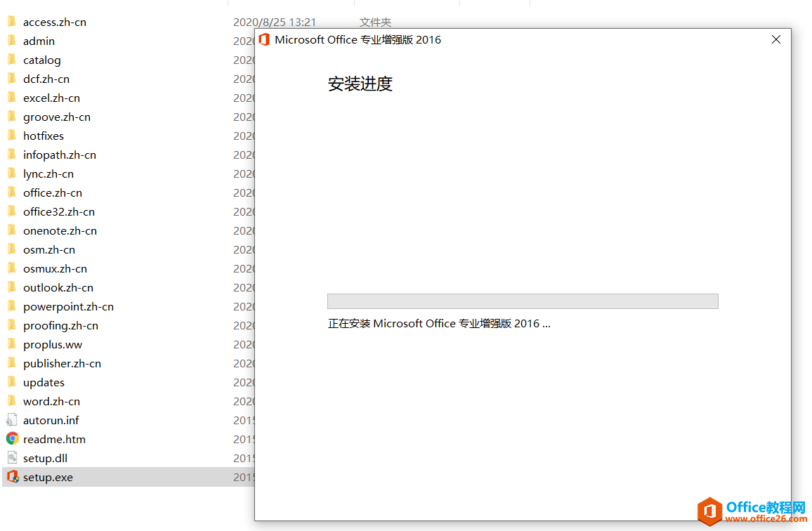Select the admin folder name

point(39,41)
